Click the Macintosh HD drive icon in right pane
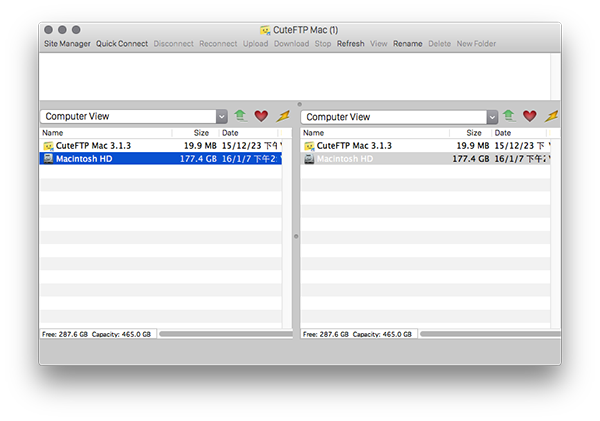Image resolution: width=600 pixels, height=421 pixels. pyautogui.click(x=309, y=158)
